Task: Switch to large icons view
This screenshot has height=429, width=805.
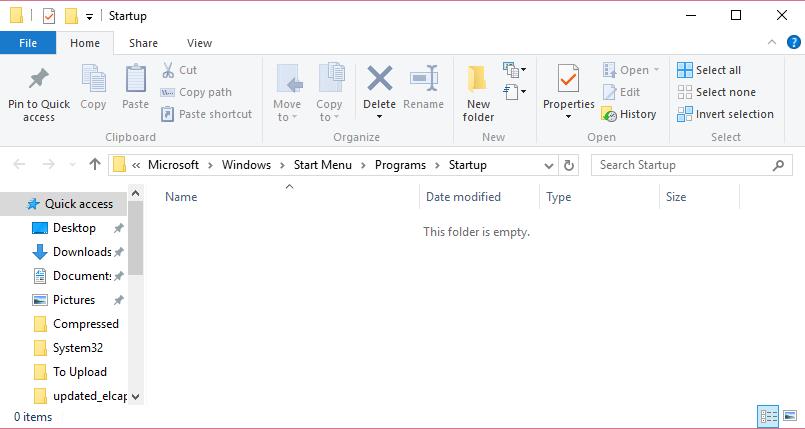Action: (x=789, y=416)
